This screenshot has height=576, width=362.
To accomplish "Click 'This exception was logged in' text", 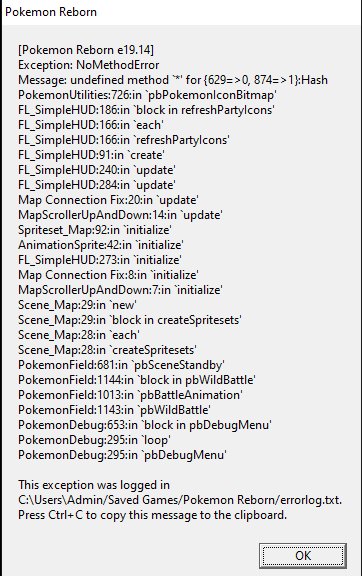I will [94, 486].
